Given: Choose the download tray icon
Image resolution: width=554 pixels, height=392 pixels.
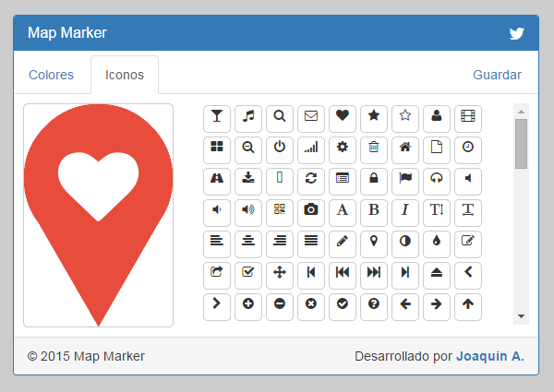Looking at the screenshot, I should 248,182.
